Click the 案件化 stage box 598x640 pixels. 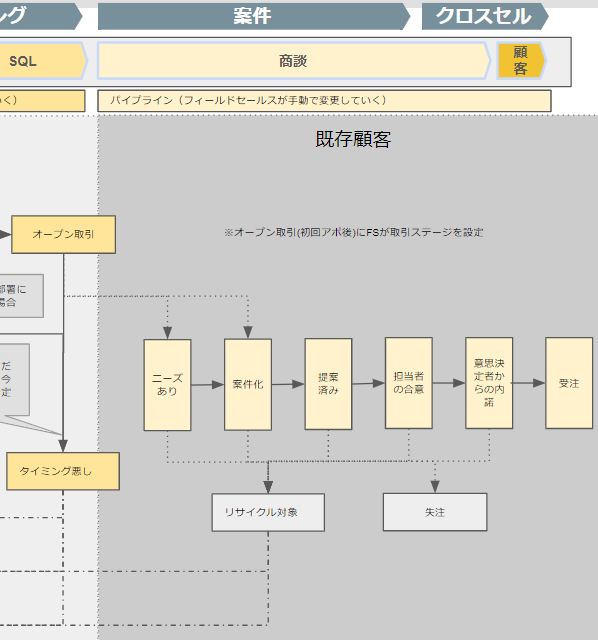point(248,384)
